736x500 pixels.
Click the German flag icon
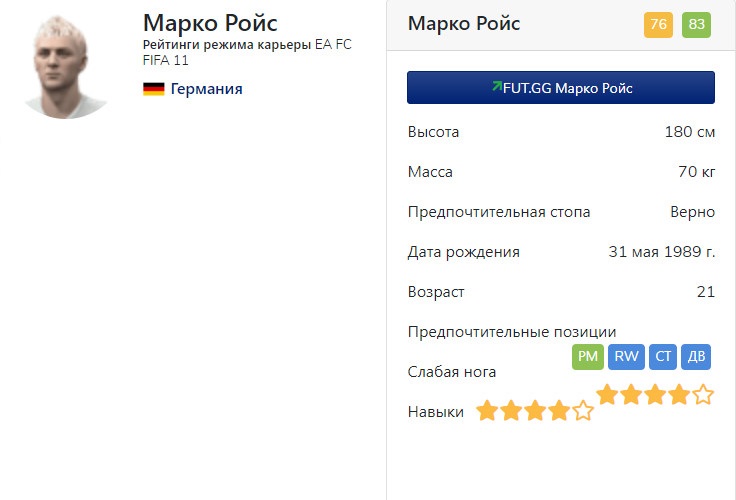(153, 89)
